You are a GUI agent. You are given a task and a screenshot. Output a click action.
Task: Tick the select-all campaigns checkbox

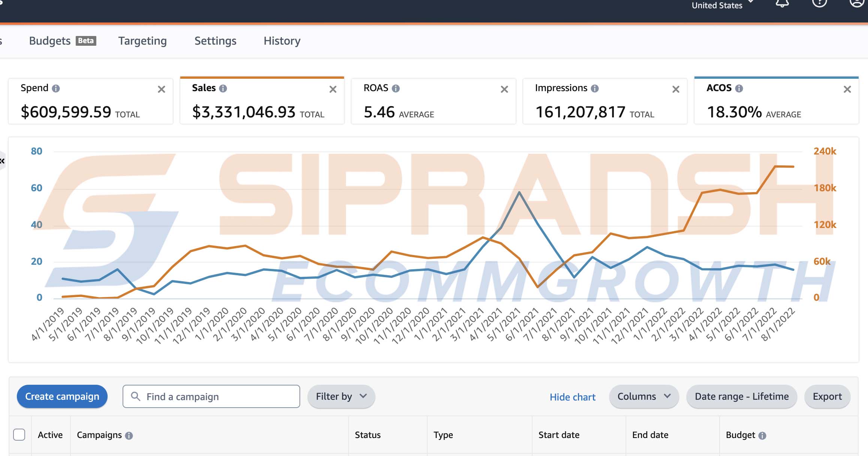pos(19,435)
